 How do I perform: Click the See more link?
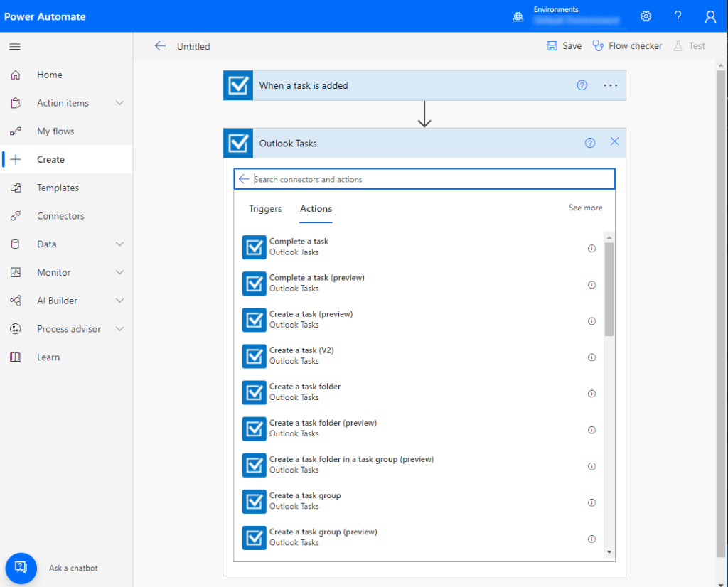coord(585,208)
